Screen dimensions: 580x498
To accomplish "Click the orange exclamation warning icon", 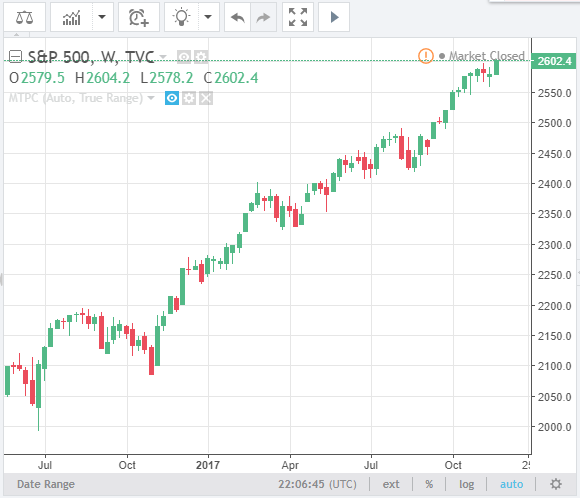I will [x=426, y=56].
